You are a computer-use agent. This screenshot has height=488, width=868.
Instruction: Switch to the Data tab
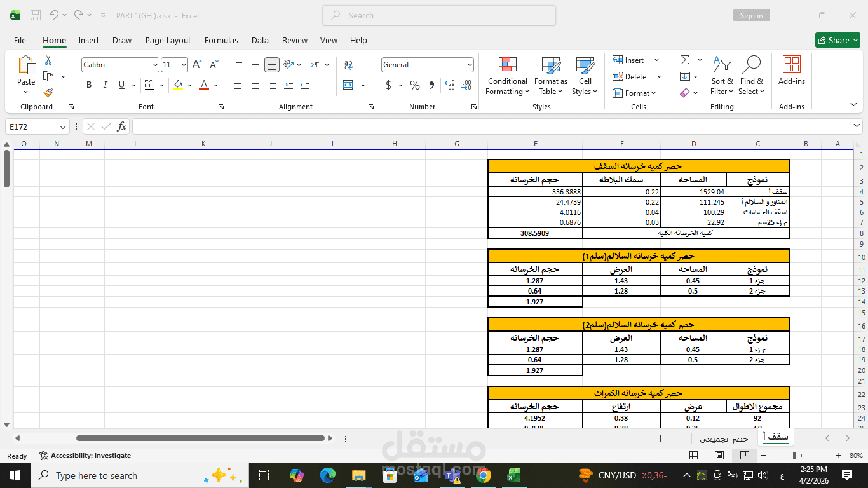click(x=260, y=40)
